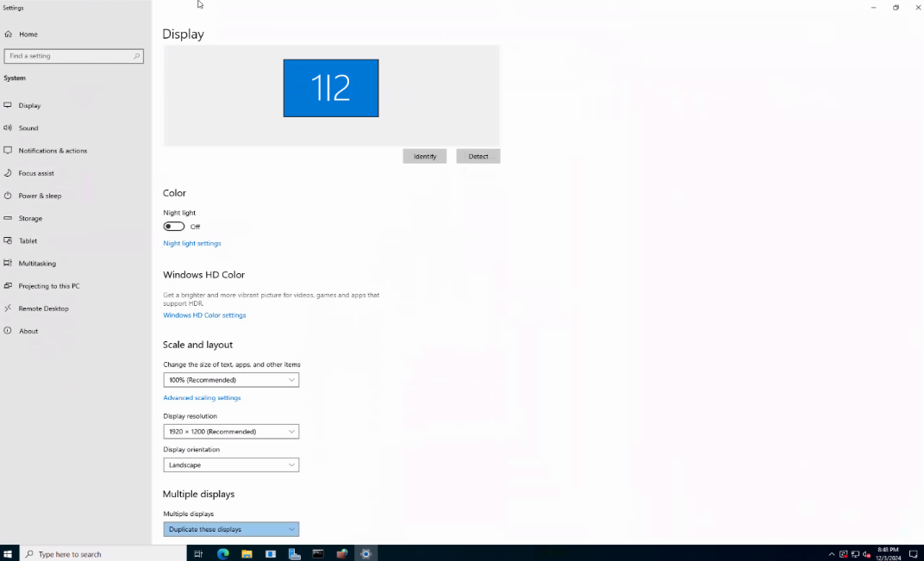Click the Find a setting search box
This screenshot has height=561, width=924.
click(x=73, y=56)
